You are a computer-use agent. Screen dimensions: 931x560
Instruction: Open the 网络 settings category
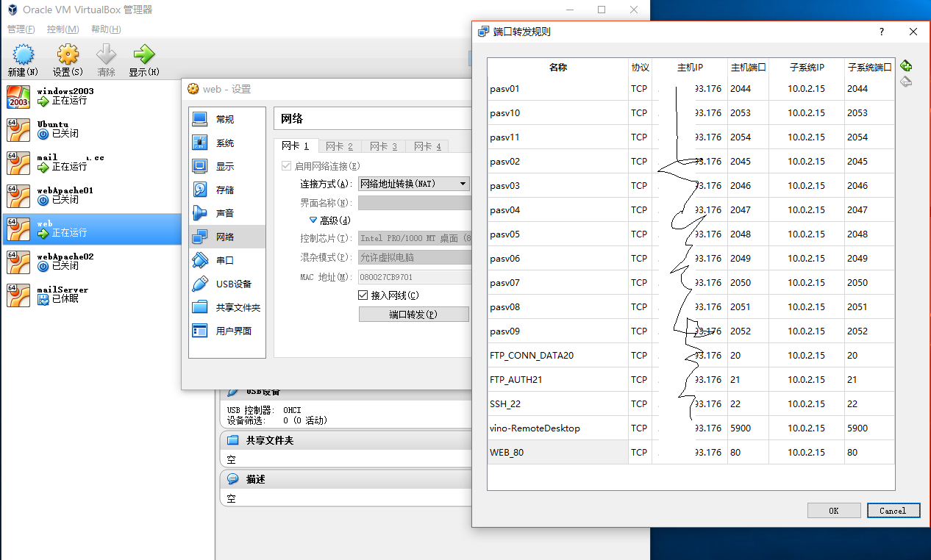227,237
